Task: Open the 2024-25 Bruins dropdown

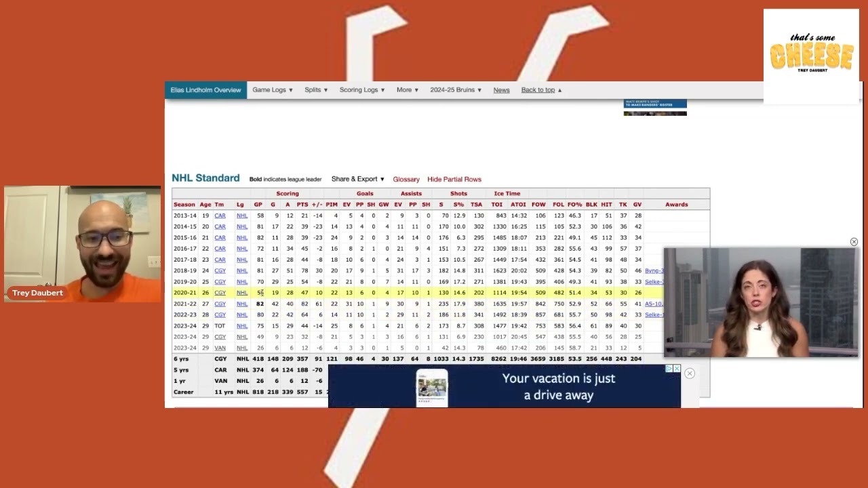Action: click(x=456, y=90)
